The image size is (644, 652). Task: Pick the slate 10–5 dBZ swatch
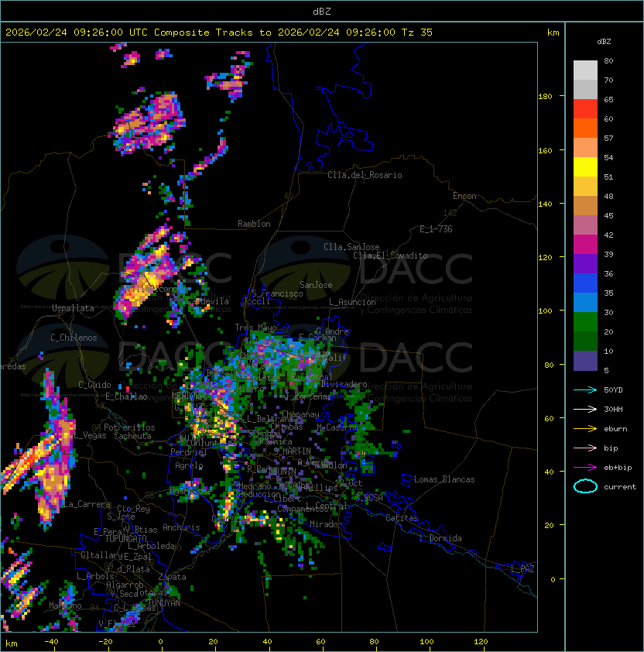pyautogui.click(x=585, y=361)
